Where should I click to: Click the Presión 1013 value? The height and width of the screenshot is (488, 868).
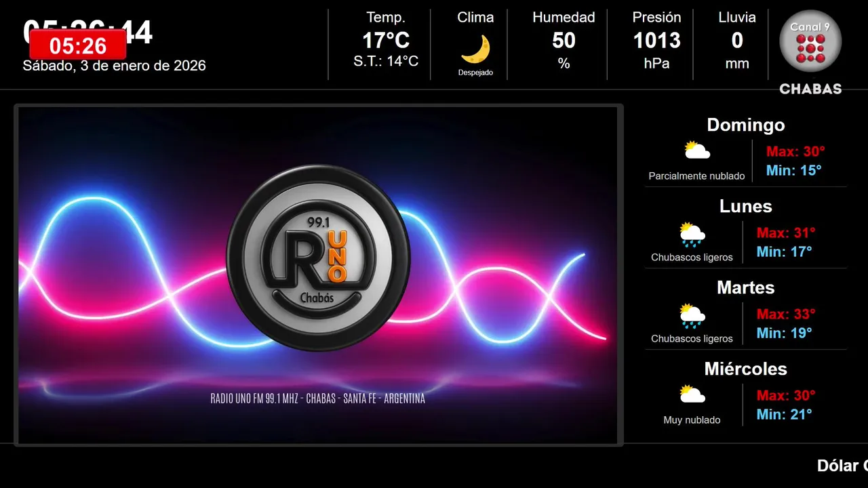[x=656, y=41]
